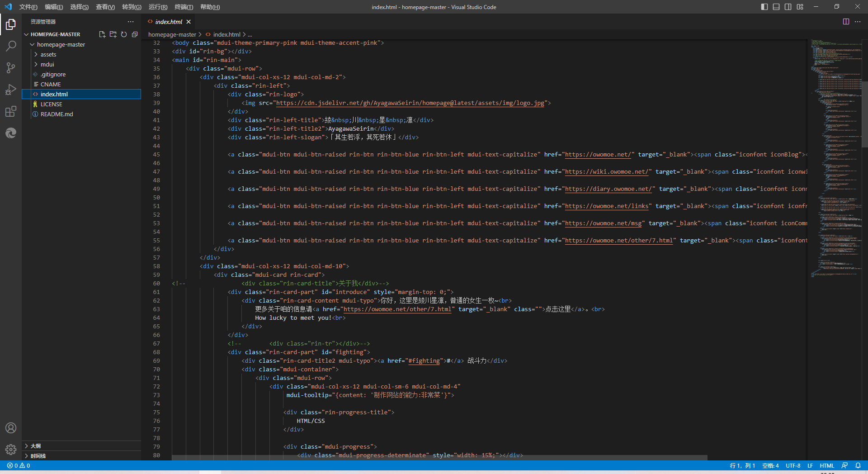Open the LICENSE file
This screenshot has height=474, width=868.
pos(81,104)
